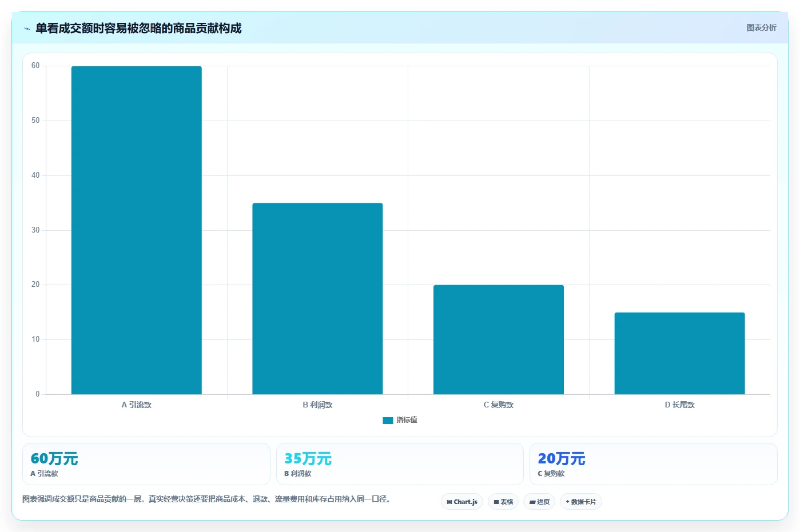Click the y-axis value 20
The image size is (800, 532).
(x=35, y=285)
